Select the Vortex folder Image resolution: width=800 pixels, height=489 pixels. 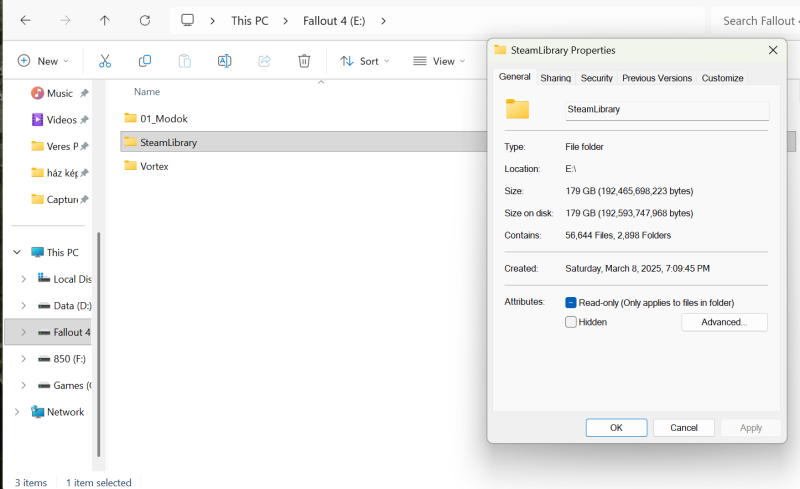click(x=146, y=166)
